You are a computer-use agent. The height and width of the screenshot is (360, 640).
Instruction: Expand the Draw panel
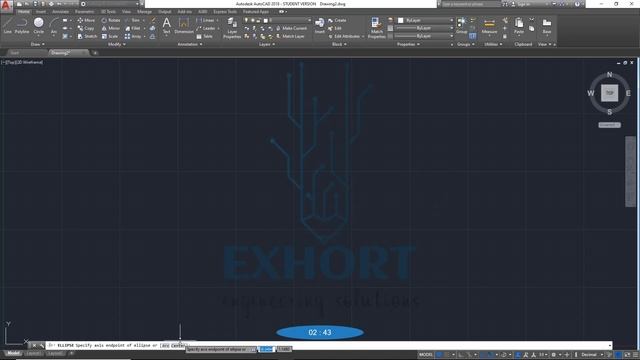point(38,44)
